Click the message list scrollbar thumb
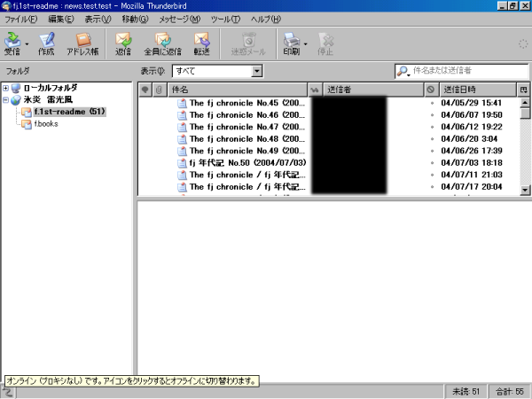 point(525,113)
